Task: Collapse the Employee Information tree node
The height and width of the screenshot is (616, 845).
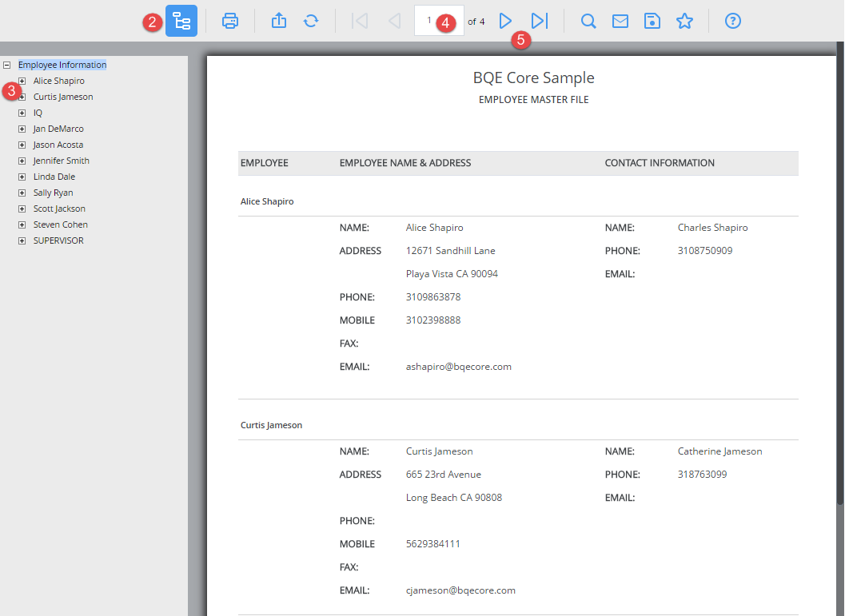Action: (x=7, y=65)
